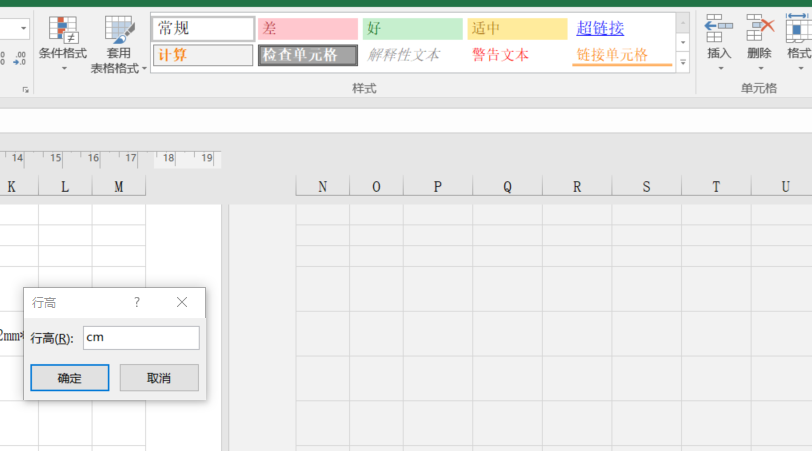Close the 行高 dialog with X
Screen dimensions: 812x451
click(182, 302)
